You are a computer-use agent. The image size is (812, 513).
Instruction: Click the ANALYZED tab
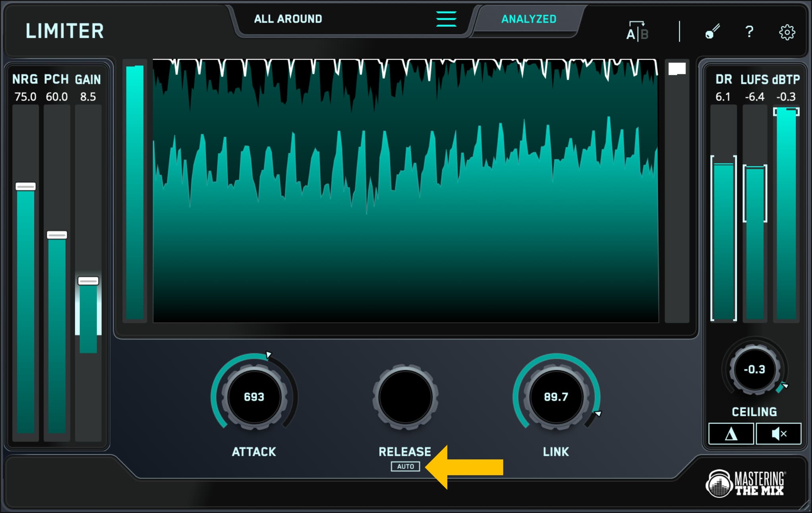pyautogui.click(x=528, y=19)
